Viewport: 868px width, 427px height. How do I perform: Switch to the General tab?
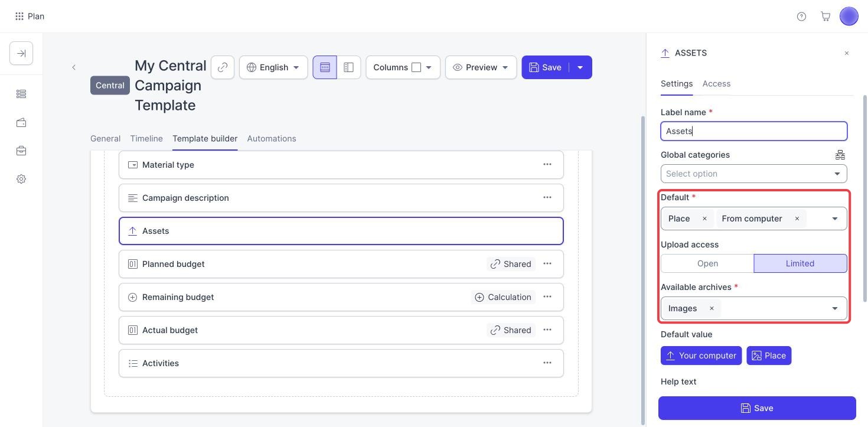[105, 139]
